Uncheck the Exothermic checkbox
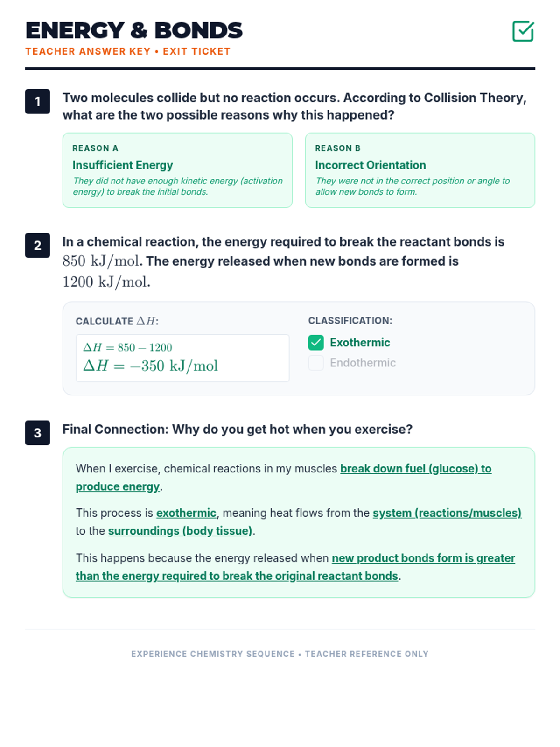The width and height of the screenshot is (560, 747). pos(316,343)
